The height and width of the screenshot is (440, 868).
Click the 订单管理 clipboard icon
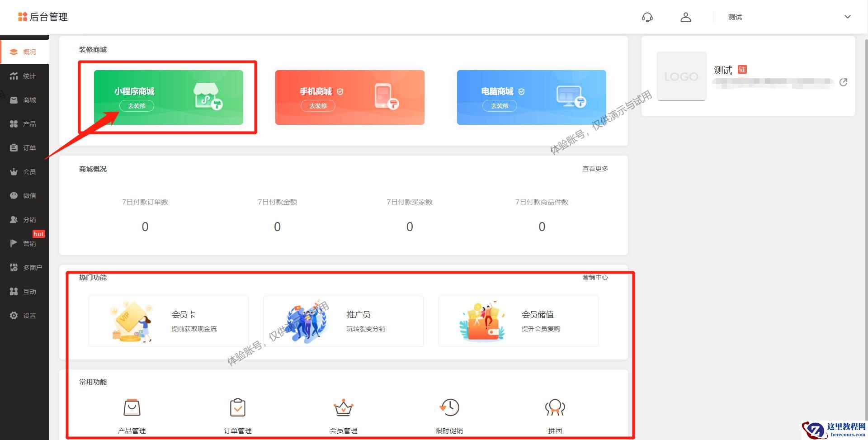click(x=237, y=407)
